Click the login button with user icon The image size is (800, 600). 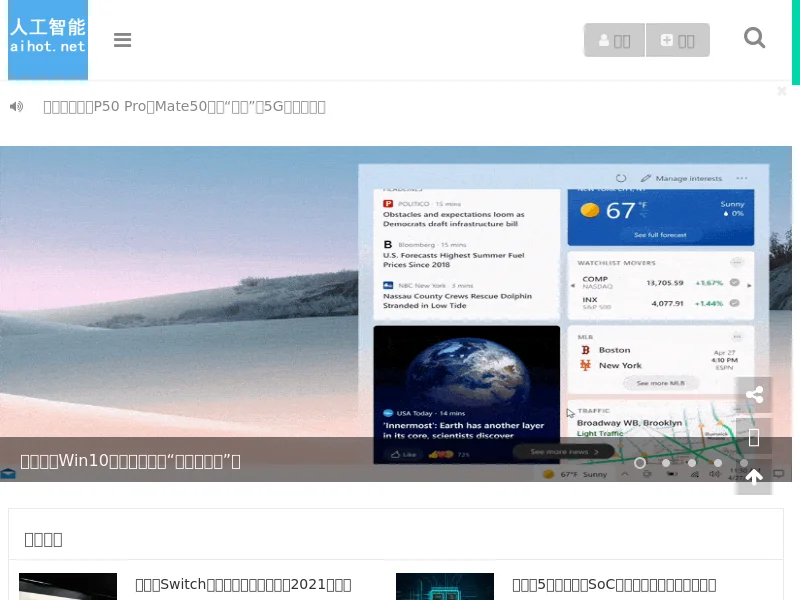click(614, 40)
